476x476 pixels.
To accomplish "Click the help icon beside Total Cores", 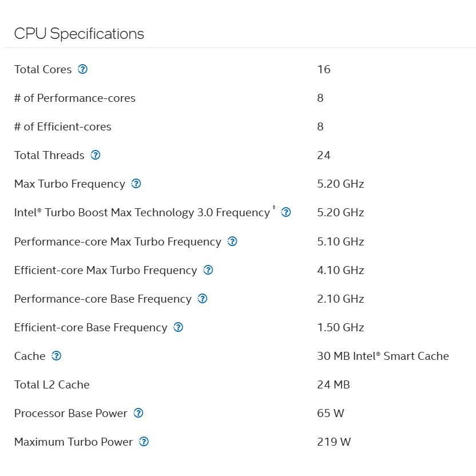I will (x=82, y=69).
